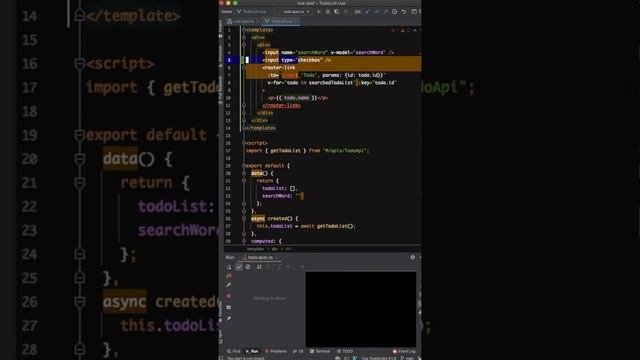Click the rollback undo arrow icon

click(x=404, y=12)
